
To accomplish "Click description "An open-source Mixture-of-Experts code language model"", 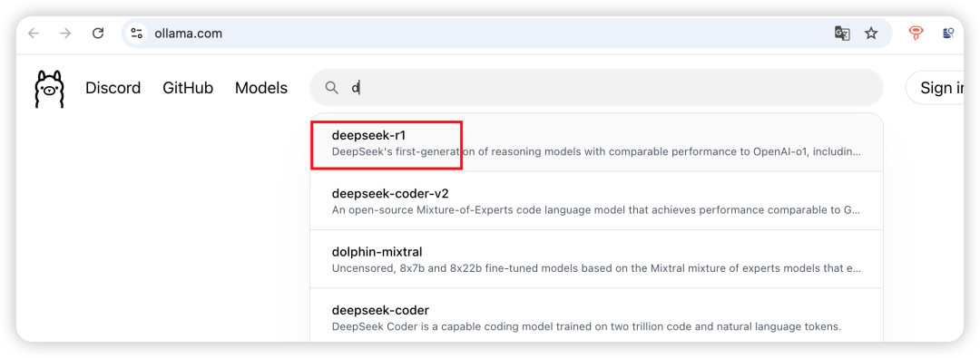I will (x=596, y=210).
